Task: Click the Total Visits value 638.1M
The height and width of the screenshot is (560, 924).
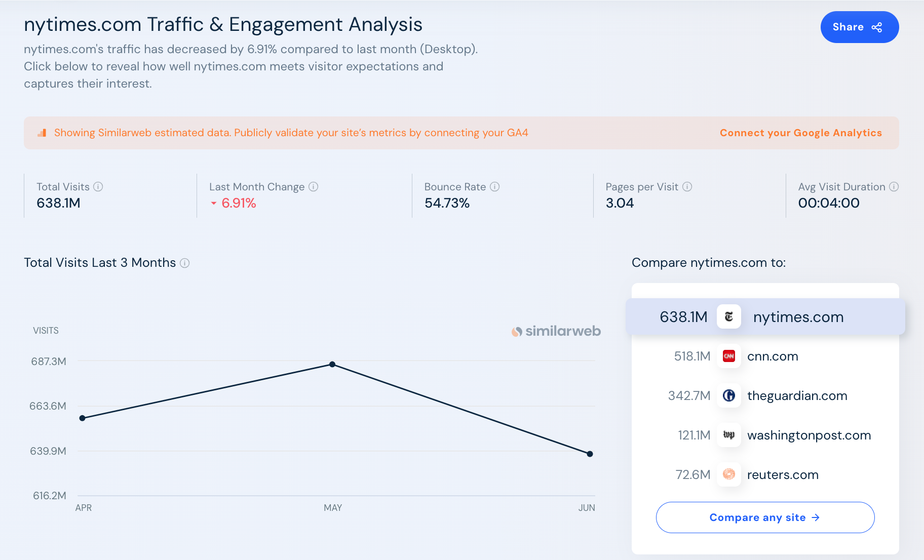Action: point(58,204)
